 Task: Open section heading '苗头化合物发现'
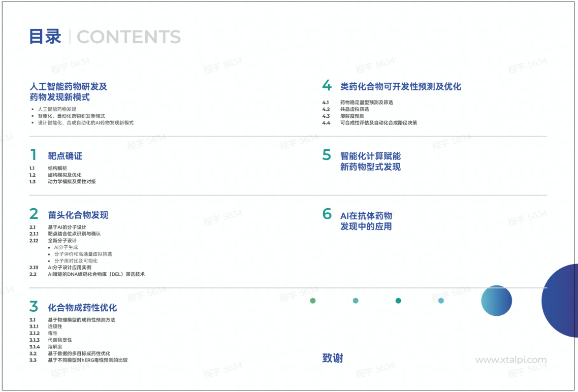pos(78,215)
